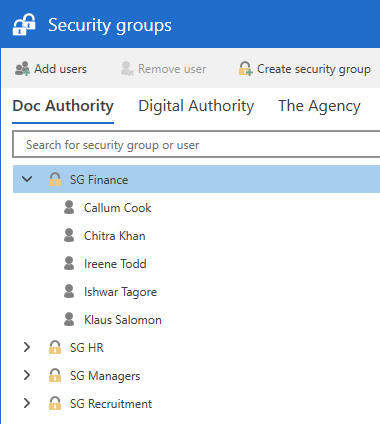
Task: Select the SG Finance row
Action: pyautogui.click(x=196, y=179)
